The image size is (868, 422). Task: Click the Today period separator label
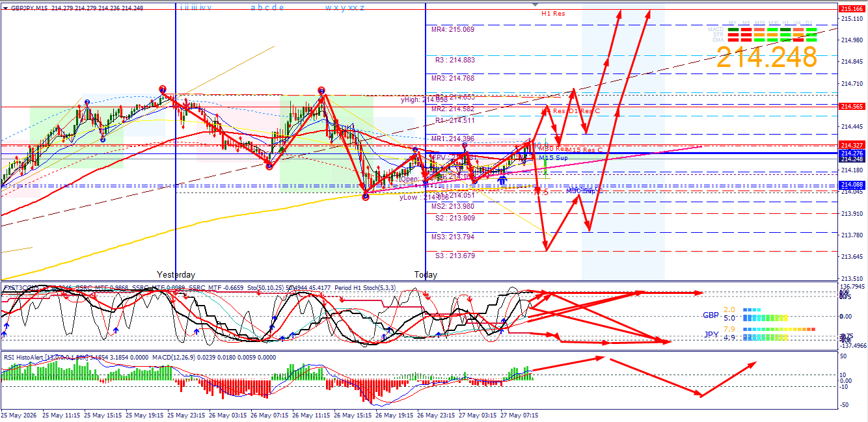[x=426, y=274]
